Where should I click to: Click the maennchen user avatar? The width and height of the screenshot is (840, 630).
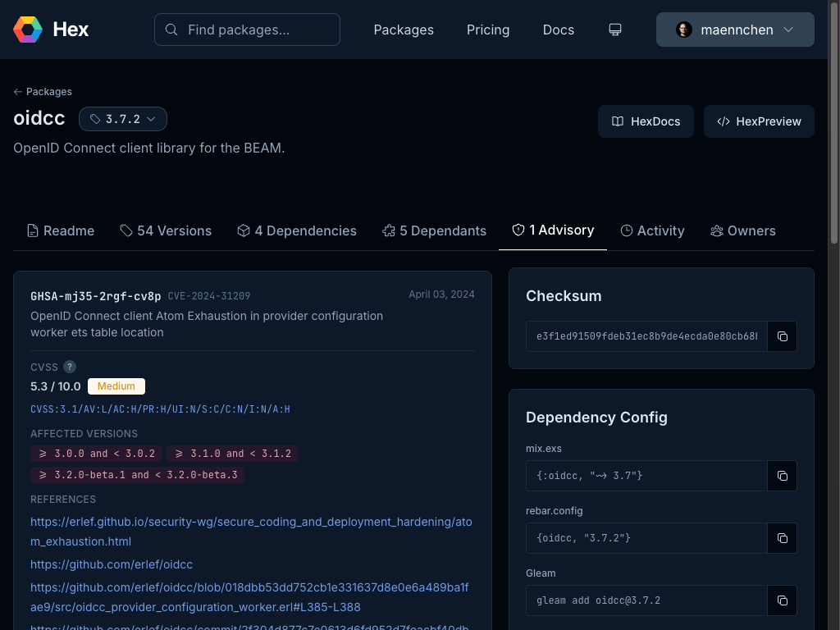pyautogui.click(x=684, y=30)
